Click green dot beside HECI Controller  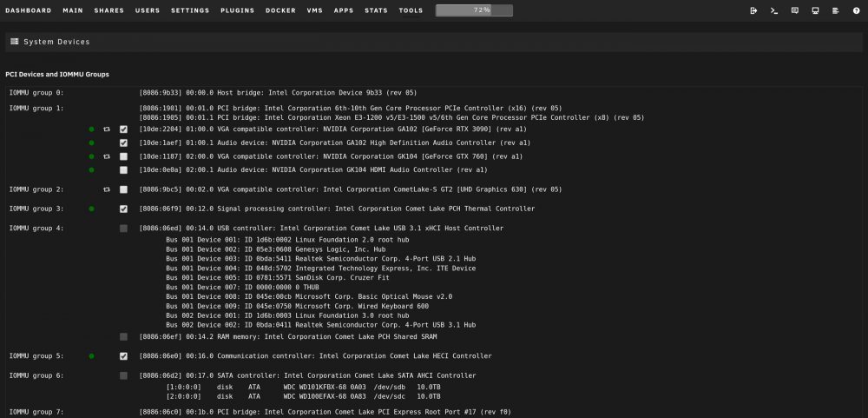click(91, 356)
